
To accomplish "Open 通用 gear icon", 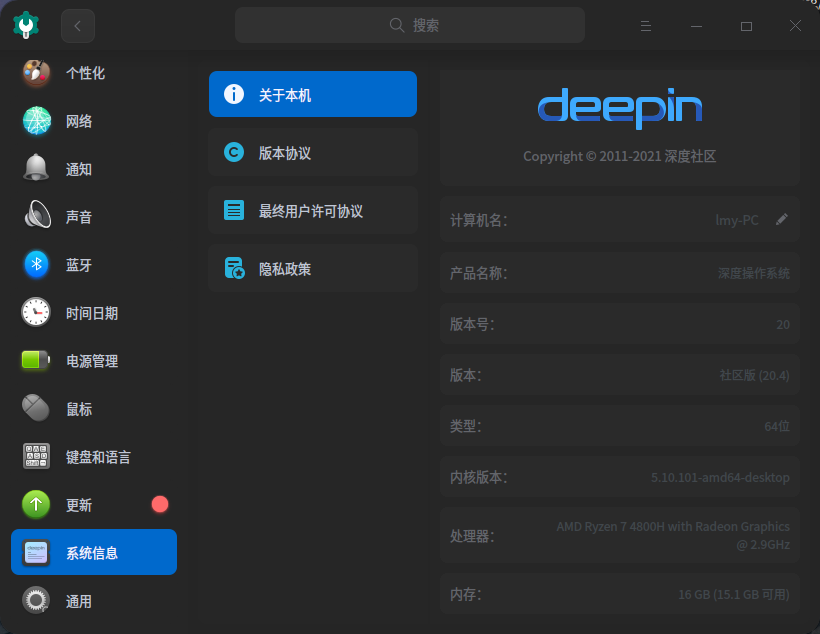I will click(x=36, y=600).
